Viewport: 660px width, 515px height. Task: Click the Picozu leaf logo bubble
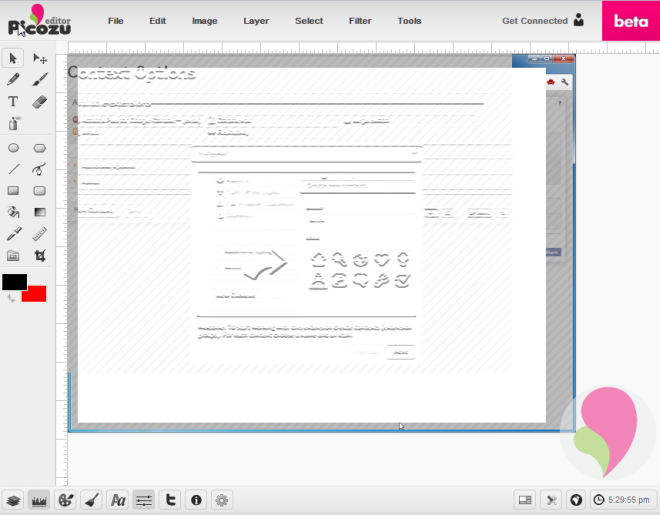(608, 433)
